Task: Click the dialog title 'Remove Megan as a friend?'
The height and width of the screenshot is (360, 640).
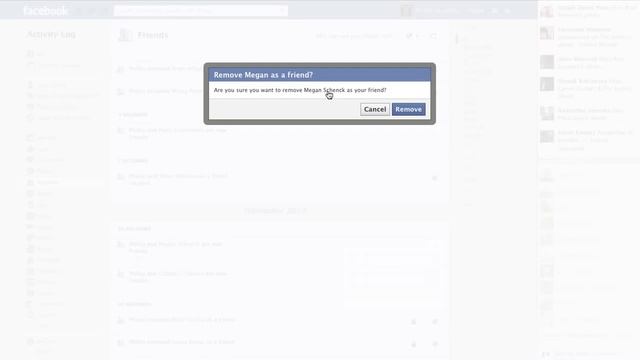Action: 263,75
